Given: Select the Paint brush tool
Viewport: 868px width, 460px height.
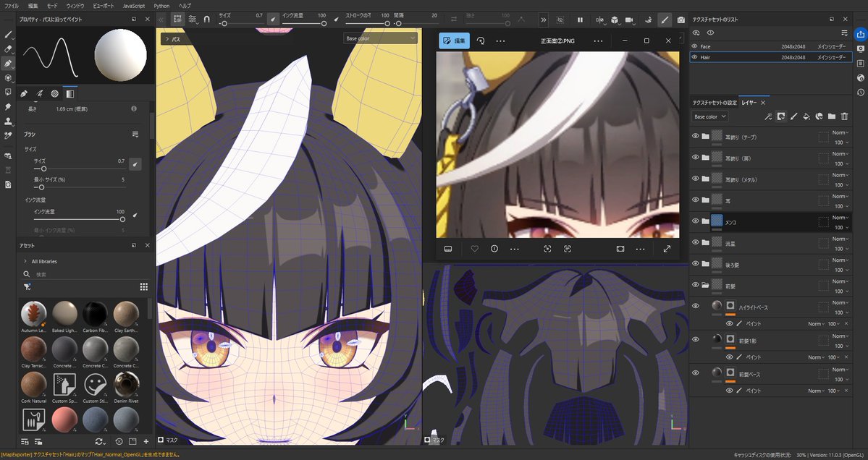Looking at the screenshot, I should pos(8,34).
